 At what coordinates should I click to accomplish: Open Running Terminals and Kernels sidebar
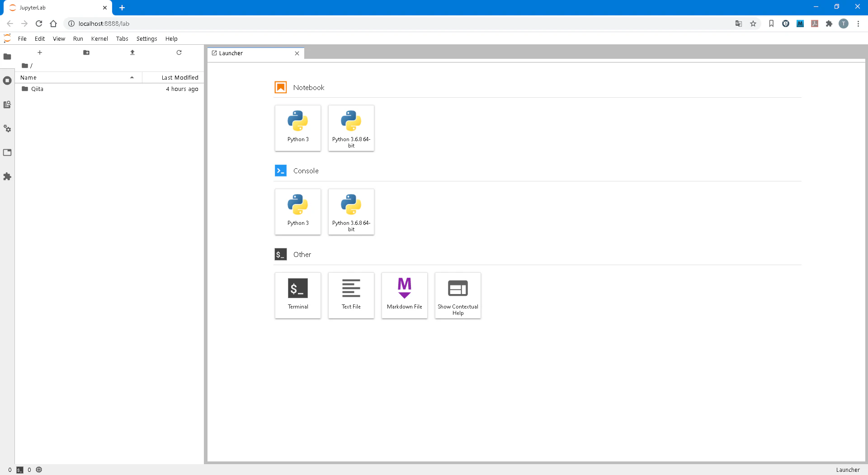coord(7,81)
